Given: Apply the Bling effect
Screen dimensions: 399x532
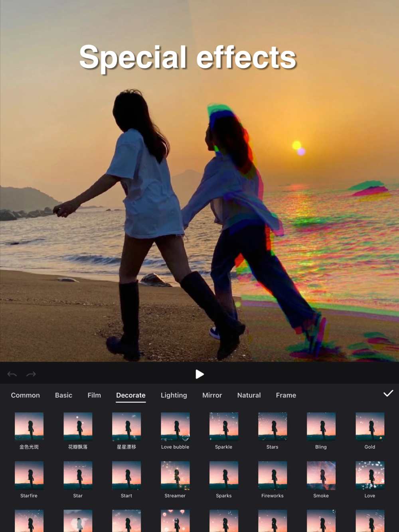Looking at the screenshot, I should coord(321,426).
